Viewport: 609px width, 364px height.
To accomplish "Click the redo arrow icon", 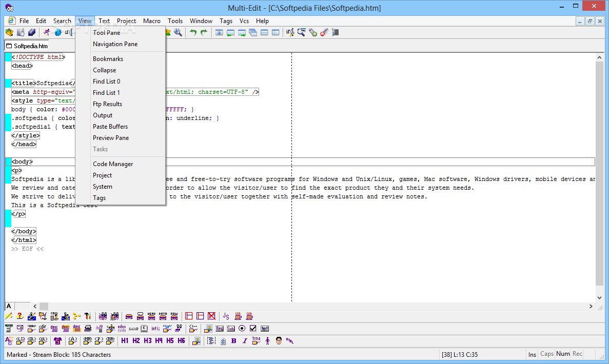I will (x=204, y=33).
